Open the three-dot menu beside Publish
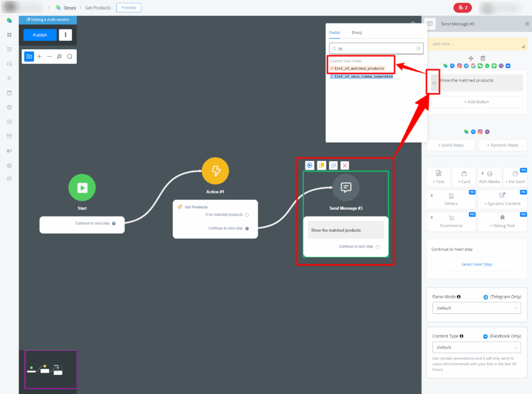This screenshot has width=532, height=394. 65,35
